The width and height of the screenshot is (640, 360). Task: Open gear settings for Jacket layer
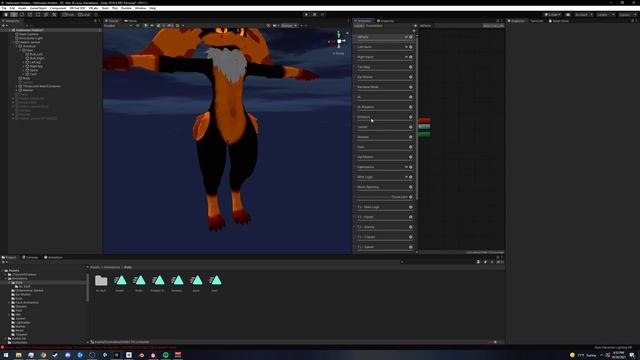pyautogui.click(x=411, y=127)
